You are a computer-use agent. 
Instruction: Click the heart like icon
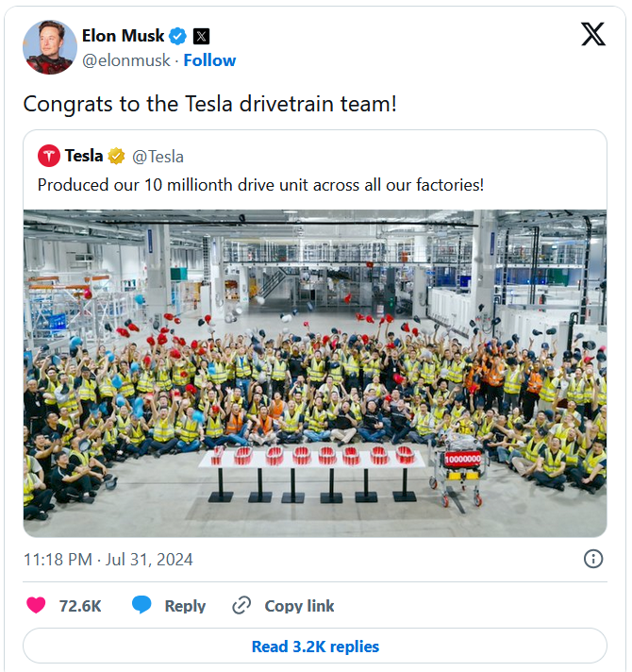(x=36, y=605)
